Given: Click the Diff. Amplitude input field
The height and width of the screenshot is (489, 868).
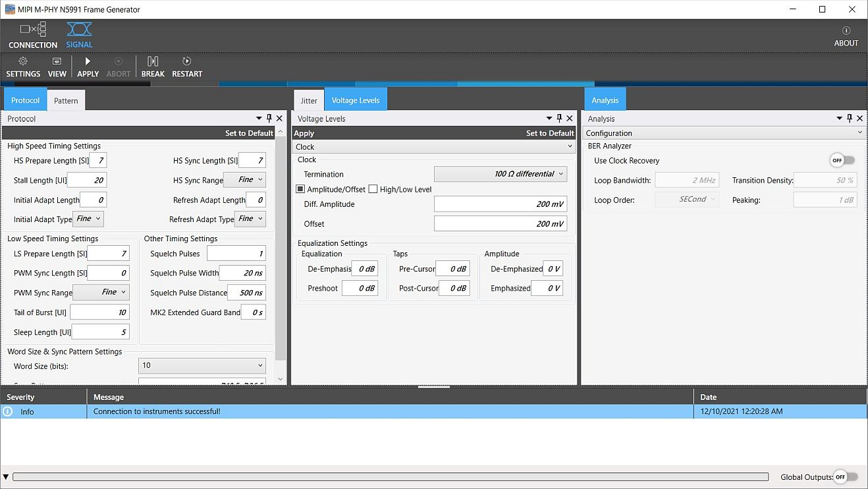Looking at the screenshot, I should pyautogui.click(x=501, y=204).
